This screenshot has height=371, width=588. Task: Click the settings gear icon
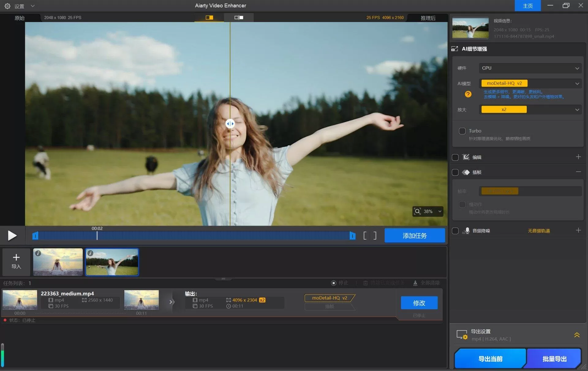pos(7,6)
